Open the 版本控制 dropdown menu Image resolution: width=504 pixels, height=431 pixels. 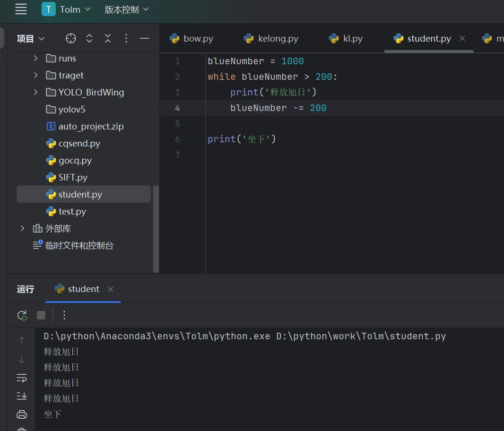pyautogui.click(x=126, y=9)
